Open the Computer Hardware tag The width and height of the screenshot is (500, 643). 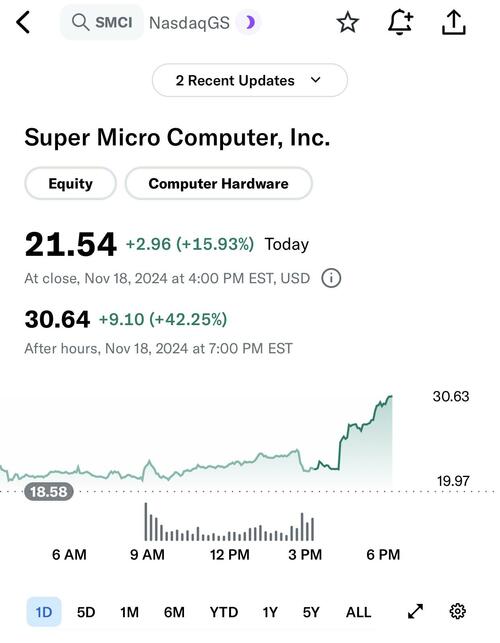(219, 183)
